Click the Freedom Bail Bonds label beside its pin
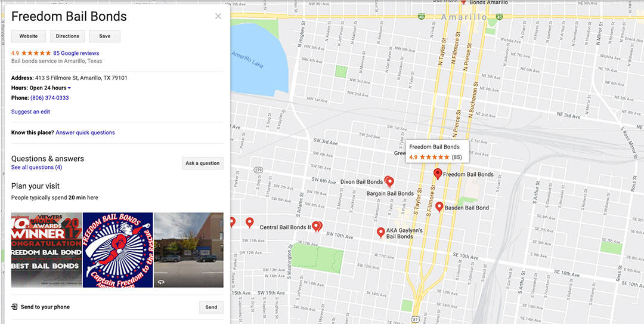The image size is (644, 324). click(x=468, y=174)
